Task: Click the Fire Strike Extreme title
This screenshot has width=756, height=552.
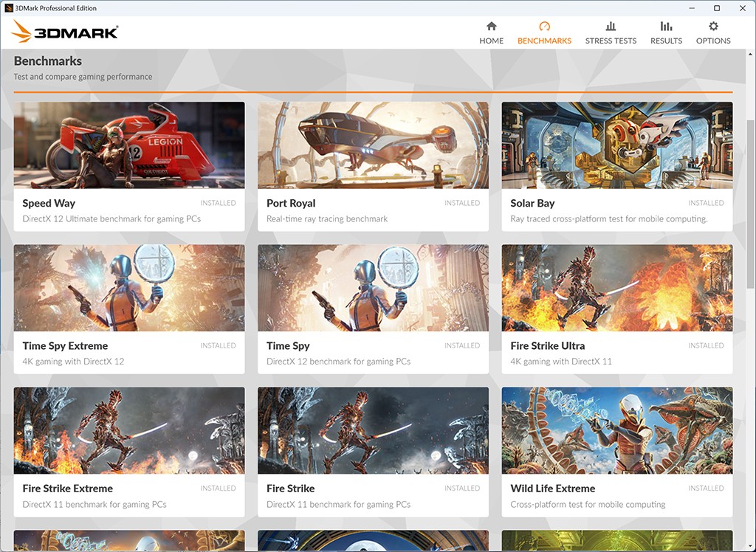Action: point(67,489)
